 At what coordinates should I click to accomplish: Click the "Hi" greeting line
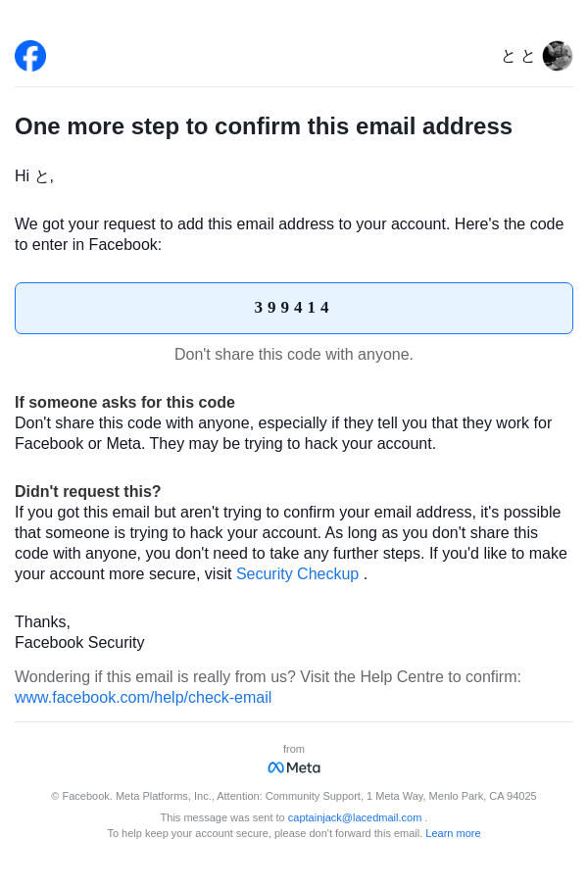coord(34,176)
